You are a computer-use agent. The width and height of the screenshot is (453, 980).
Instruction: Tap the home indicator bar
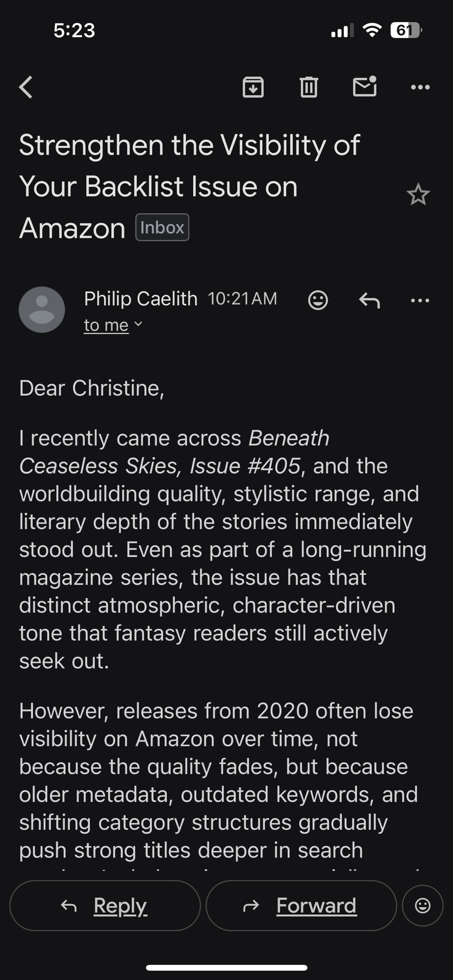click(x=226, y=967)
